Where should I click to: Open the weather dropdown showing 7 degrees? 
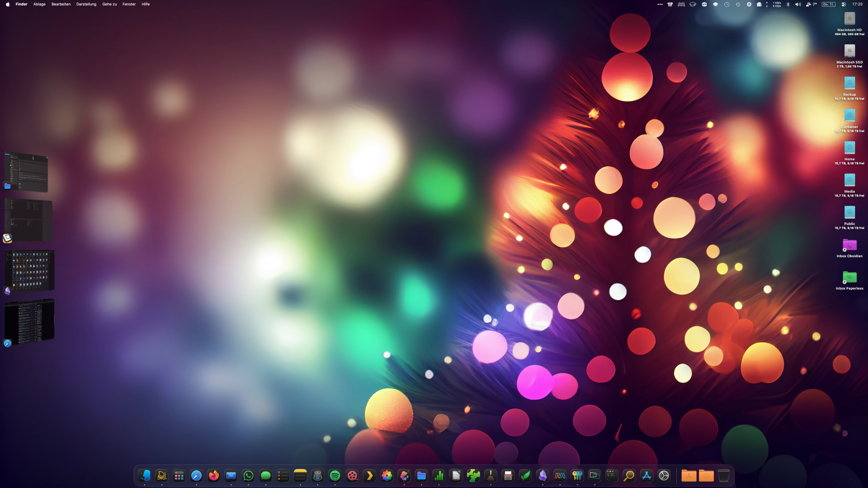coord(812,4)
